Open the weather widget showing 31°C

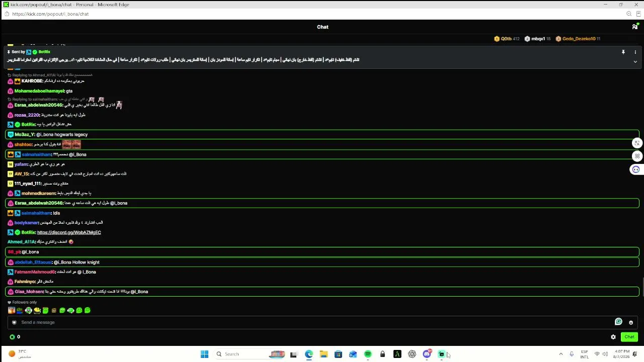click(20, 354)
